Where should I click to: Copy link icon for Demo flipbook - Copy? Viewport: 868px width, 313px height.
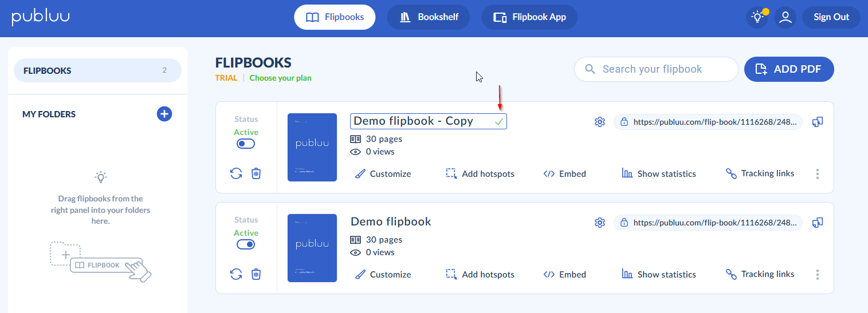click(x=818, y=122)
